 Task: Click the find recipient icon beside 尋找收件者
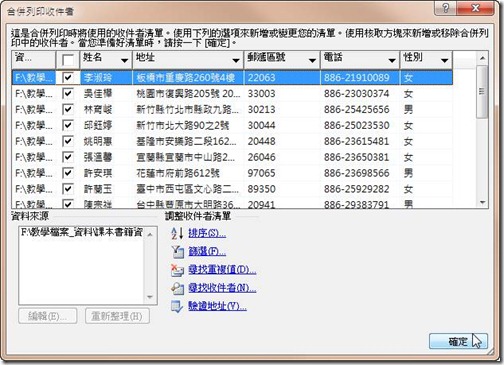177,288
